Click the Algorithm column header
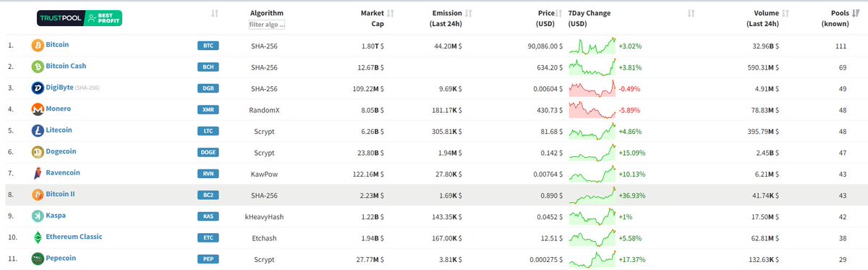The width and height of the screenshot is (868, 270). [267, 13]
